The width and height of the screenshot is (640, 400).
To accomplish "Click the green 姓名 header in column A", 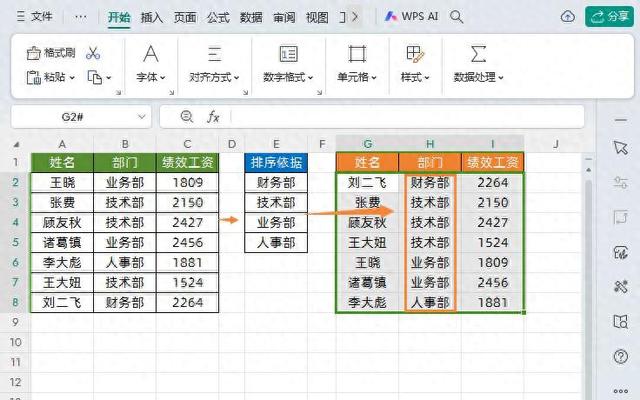I will (x=62, y=162).
